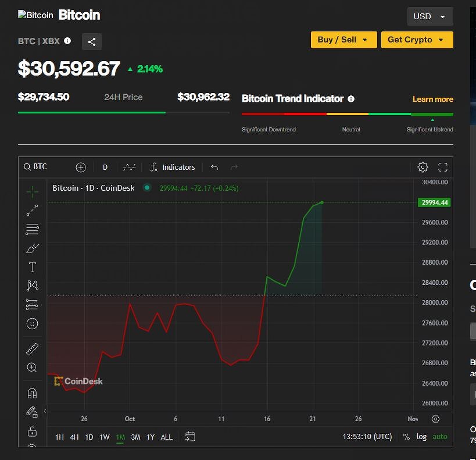
Task: Open chart settings gear
Action: (423, 167)
